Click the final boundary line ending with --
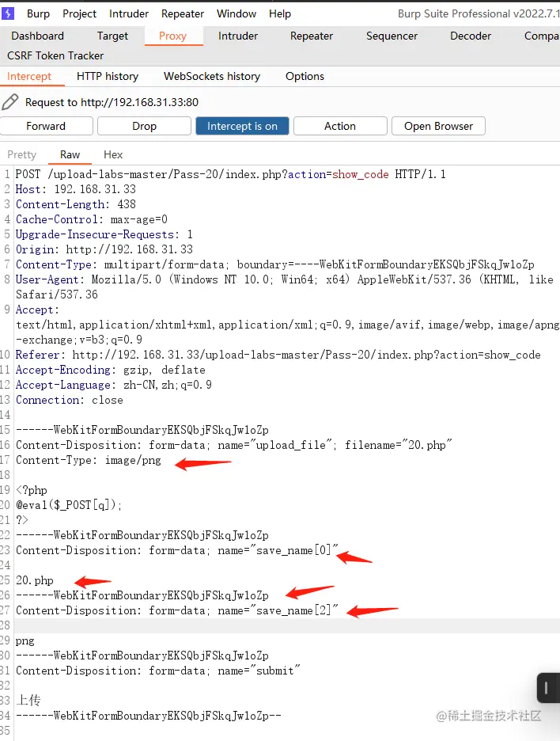The image size is (560, 741). pyautogui.click(x=148, y=716)
